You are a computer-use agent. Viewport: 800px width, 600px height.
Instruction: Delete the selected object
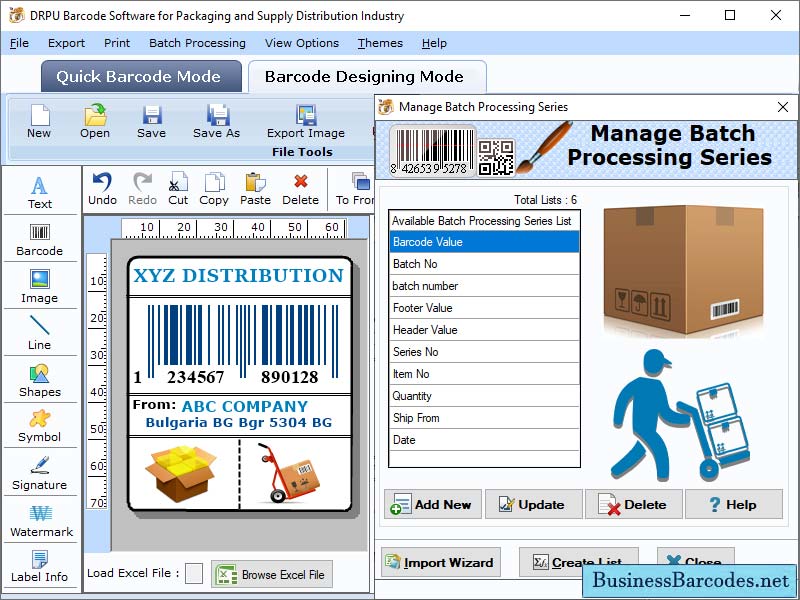coord(299,185)
